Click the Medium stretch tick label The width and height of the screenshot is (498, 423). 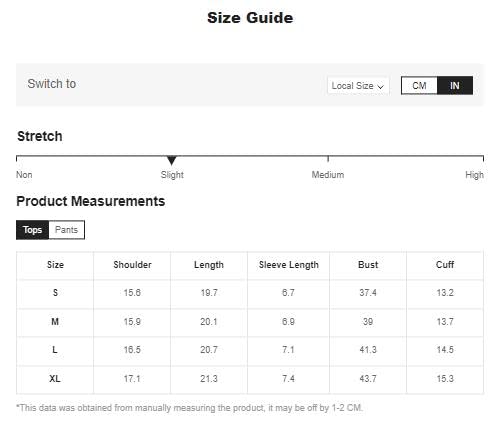pyautogui.click(x=328, y=175)
